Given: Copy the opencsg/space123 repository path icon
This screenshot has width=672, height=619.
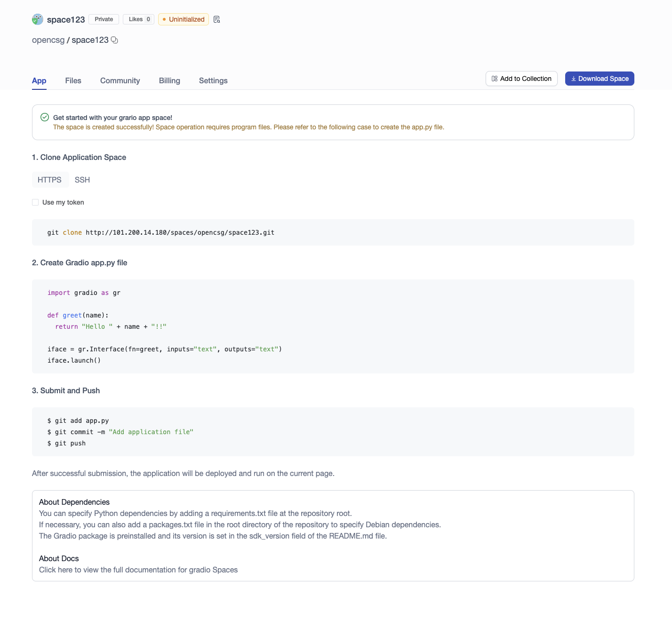Looking at the screenshot, I should pyautogui.click(x=114, y=40).
